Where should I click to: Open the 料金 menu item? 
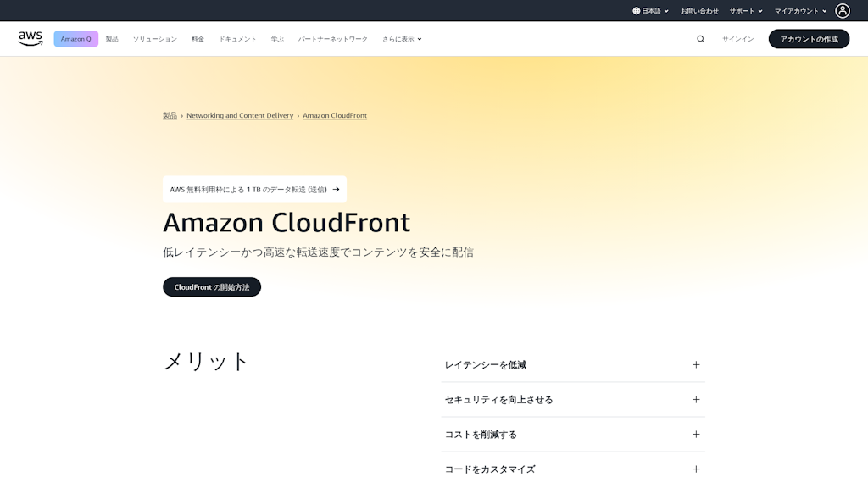pos(198,39)
